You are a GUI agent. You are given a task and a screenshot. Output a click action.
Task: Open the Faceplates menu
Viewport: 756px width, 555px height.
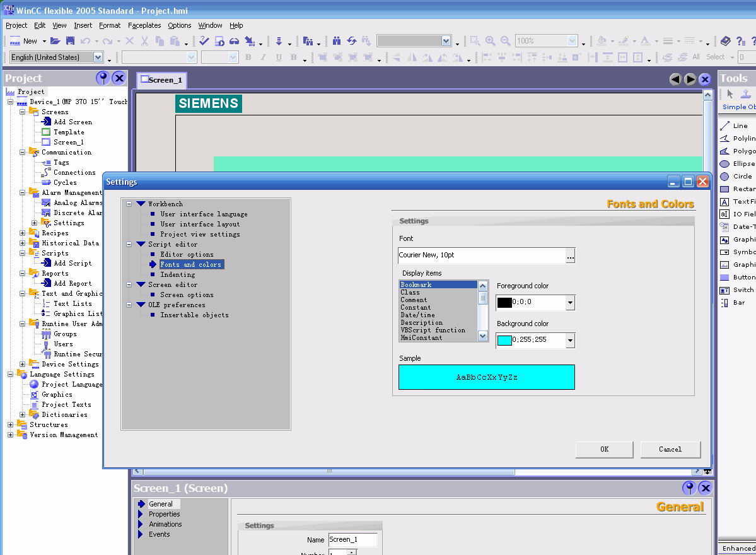(x=144, y=25)
